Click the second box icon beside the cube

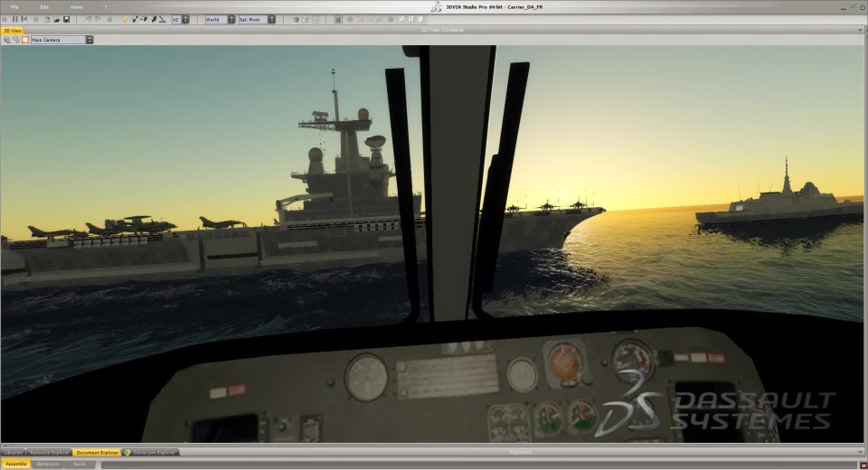[305, 19]
